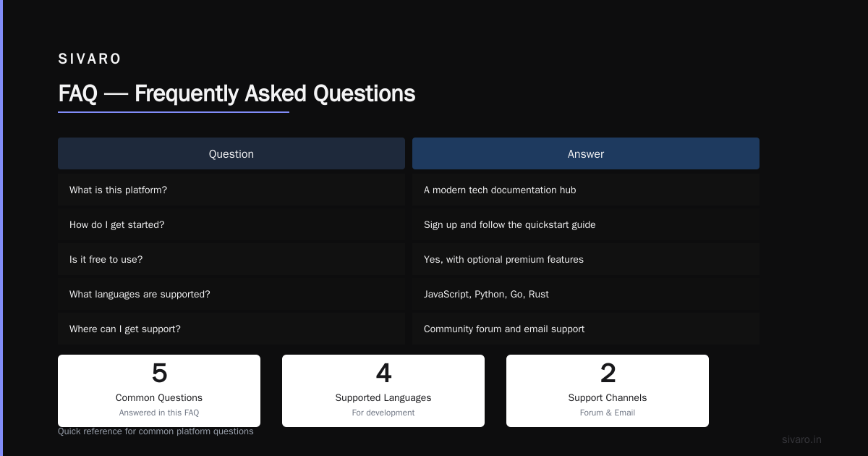Click the SIVARO brand name
Screen dimensions: 868x456
tap(90, 59)
